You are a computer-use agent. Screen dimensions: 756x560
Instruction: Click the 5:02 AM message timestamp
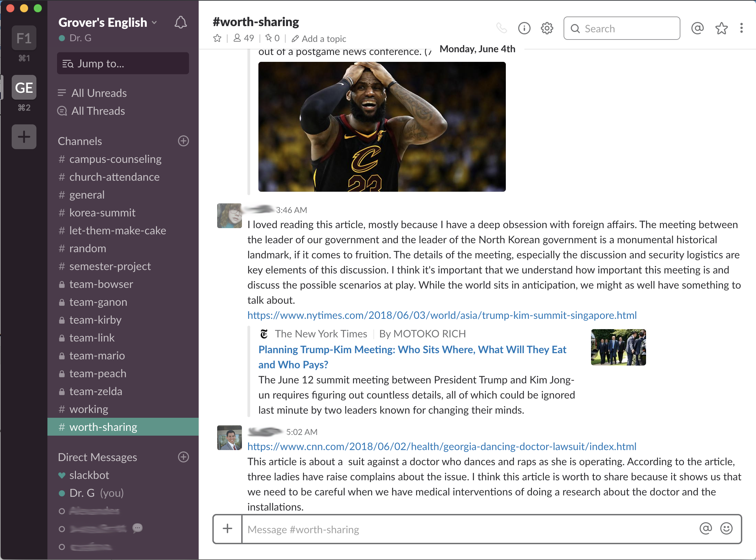[302, 432]
